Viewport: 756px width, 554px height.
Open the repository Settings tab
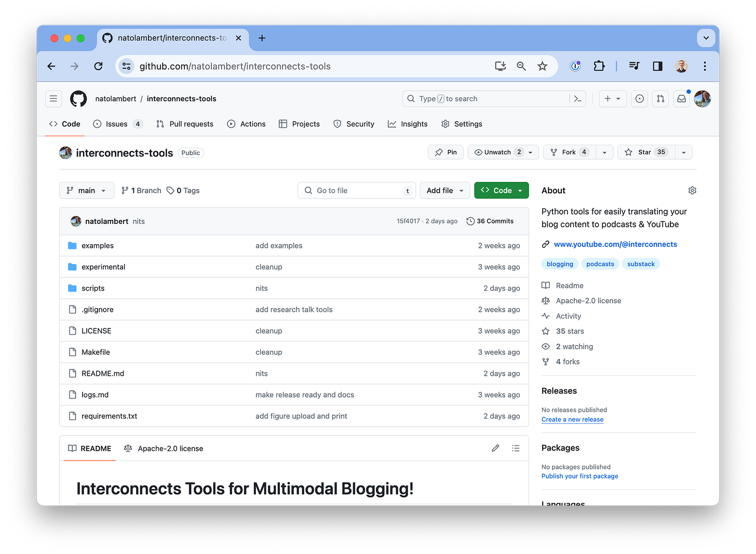click(462, 124)
